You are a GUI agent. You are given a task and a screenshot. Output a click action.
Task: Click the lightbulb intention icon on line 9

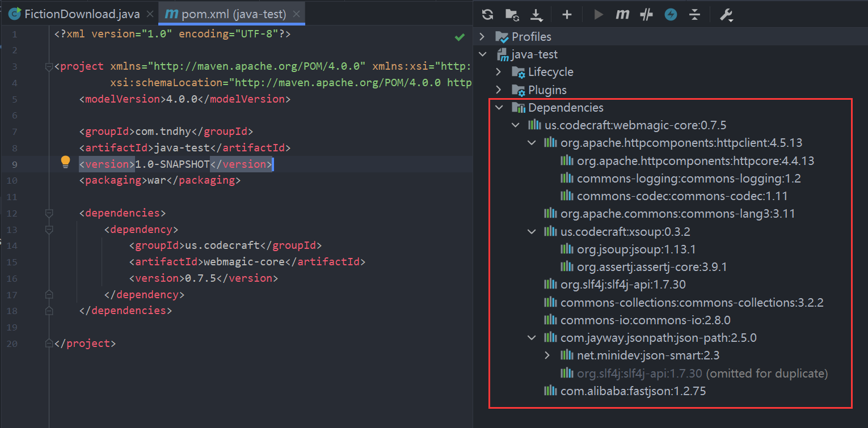click(x=65, y=163)
